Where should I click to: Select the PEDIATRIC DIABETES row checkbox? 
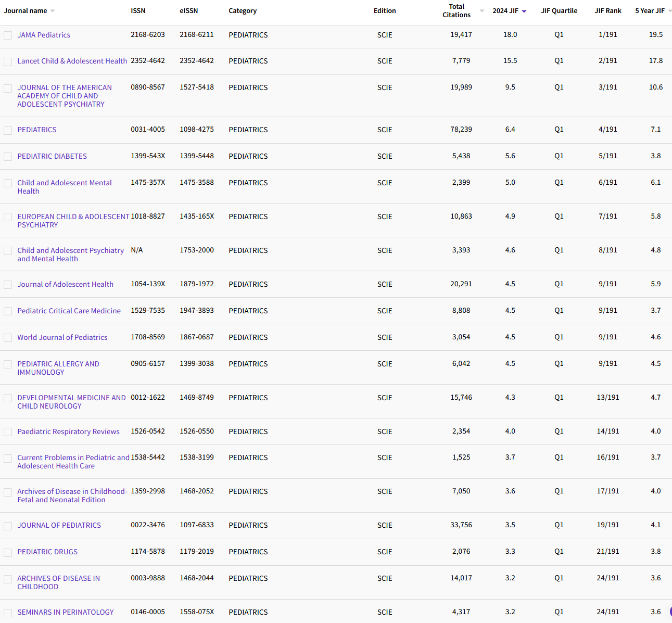tap(8, 157)
